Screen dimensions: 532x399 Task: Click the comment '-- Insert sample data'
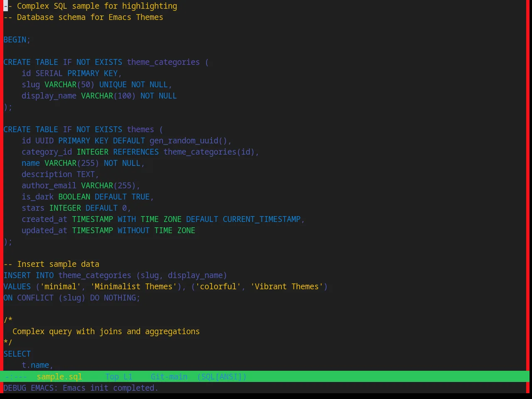pos(51,264)
